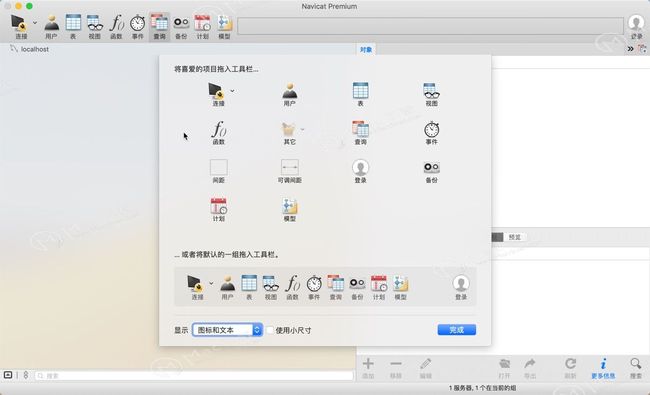Select the localhost connection in the sidebar
Image resolution: width=650 pixels, height=395 pixels.
pos(35,49)
